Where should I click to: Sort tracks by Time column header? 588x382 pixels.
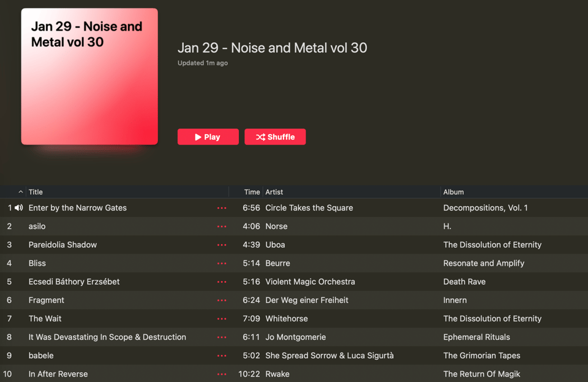click(252, 192)
